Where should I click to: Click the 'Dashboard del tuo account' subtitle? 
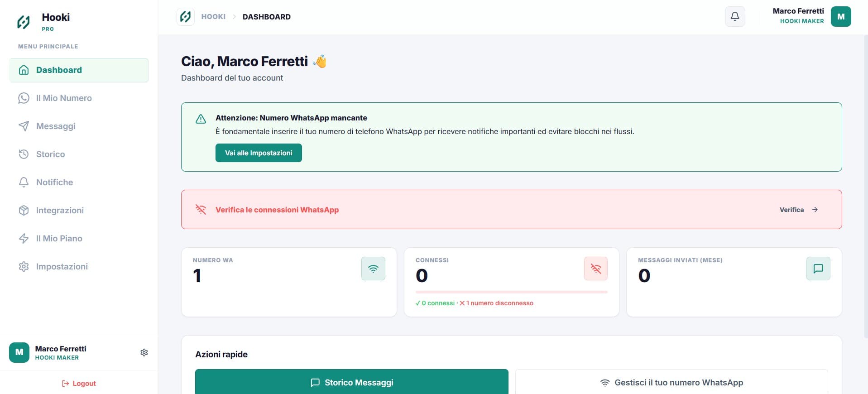tap(232, 78)
